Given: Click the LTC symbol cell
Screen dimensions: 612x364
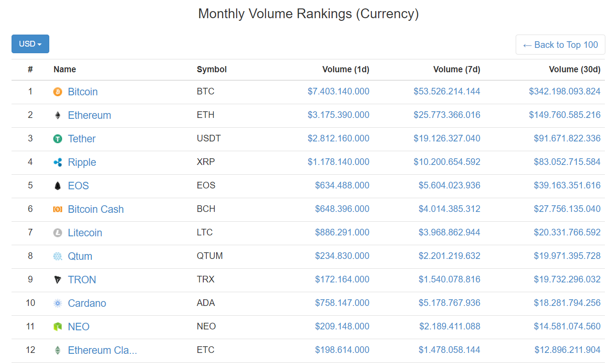Looking at the screenshot, I should tap(205, 232).
